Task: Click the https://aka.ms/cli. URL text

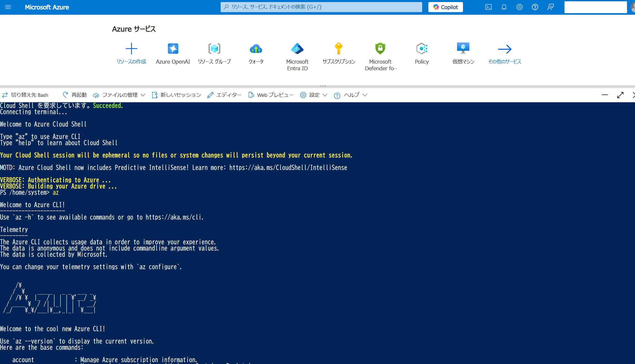Action: click(175, 217)
